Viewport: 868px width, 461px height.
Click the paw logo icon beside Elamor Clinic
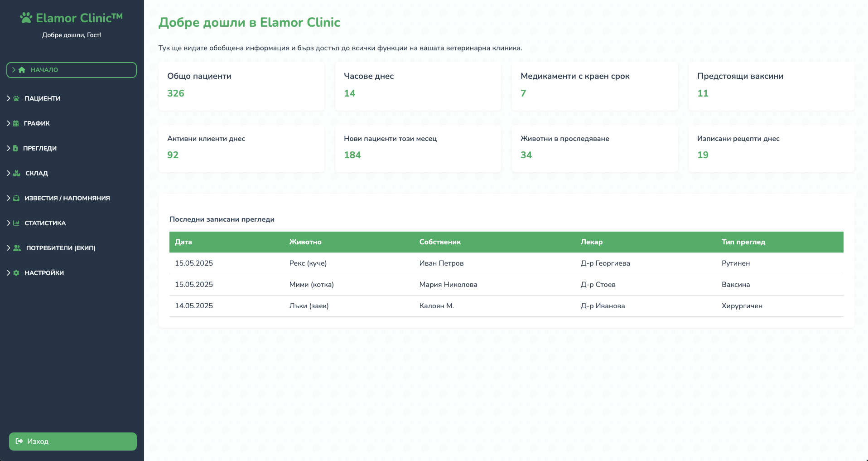click(26, 18)
